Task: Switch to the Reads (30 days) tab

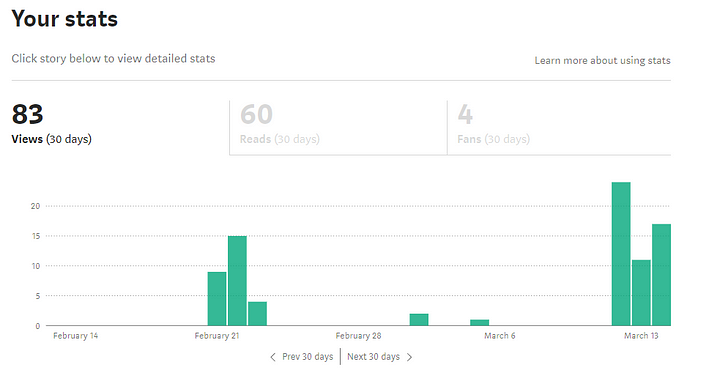Action: (338, 128)
